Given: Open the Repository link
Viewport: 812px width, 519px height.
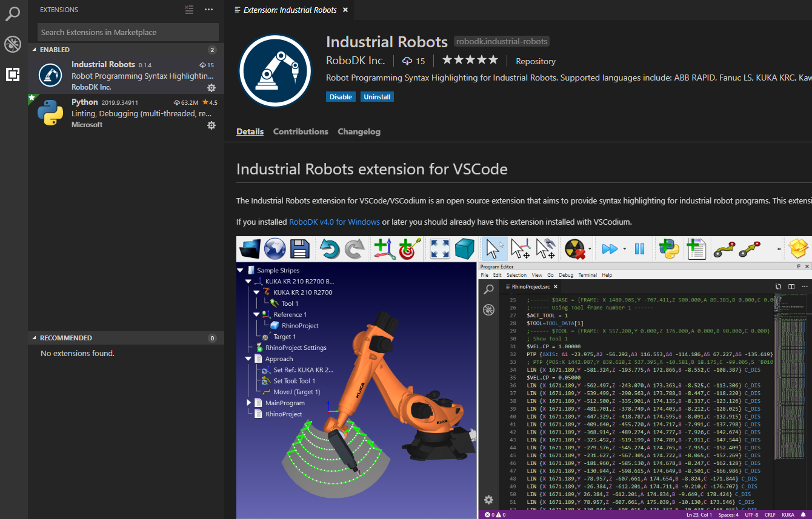Looking at the screenshot, I should coord(535,61).
